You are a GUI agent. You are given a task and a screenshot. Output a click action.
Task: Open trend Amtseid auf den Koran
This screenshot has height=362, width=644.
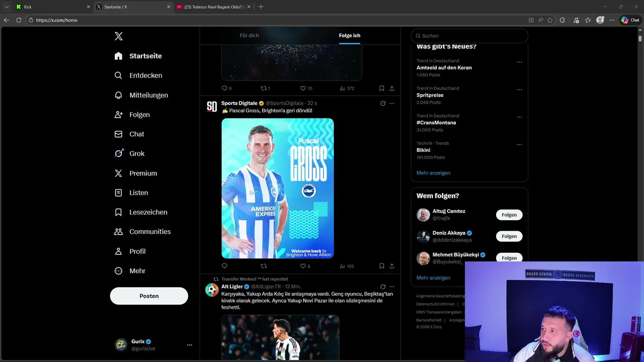pos(444,67)
